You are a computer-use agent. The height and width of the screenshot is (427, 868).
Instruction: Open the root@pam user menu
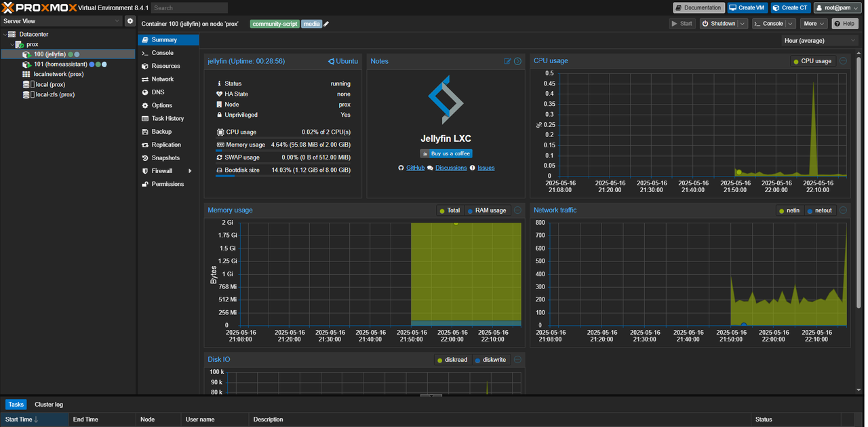coord(837,7)
